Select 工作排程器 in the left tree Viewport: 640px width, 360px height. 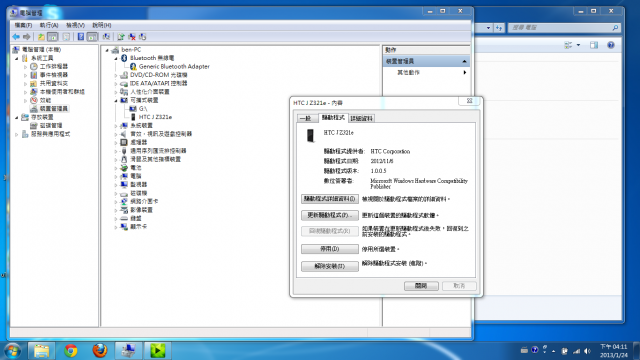pyautogui.click(x=53, y=66)
